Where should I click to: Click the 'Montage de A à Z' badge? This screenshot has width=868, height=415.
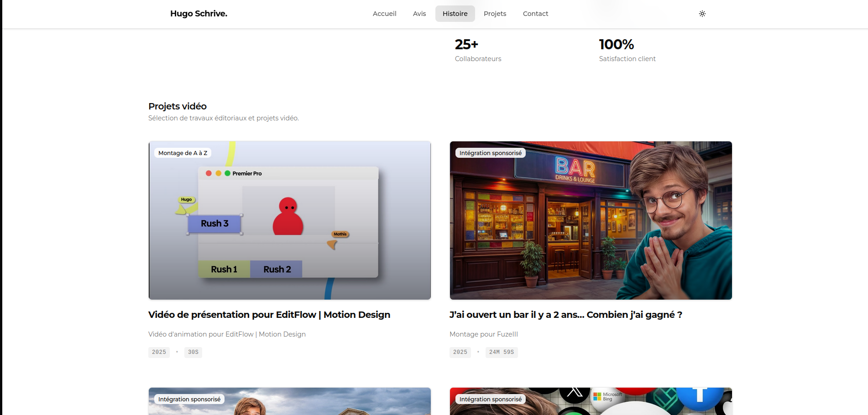[x=183, y=153]
